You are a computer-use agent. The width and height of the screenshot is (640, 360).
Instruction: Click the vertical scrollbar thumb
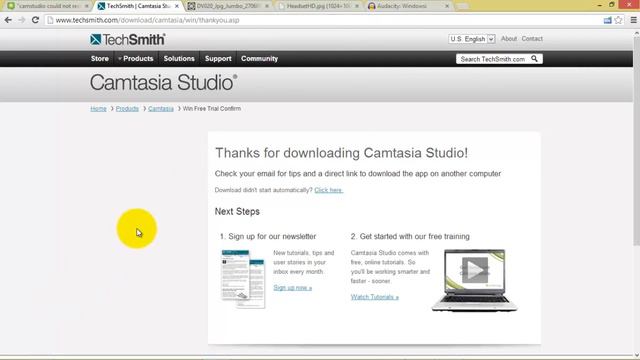pos(636,142)
